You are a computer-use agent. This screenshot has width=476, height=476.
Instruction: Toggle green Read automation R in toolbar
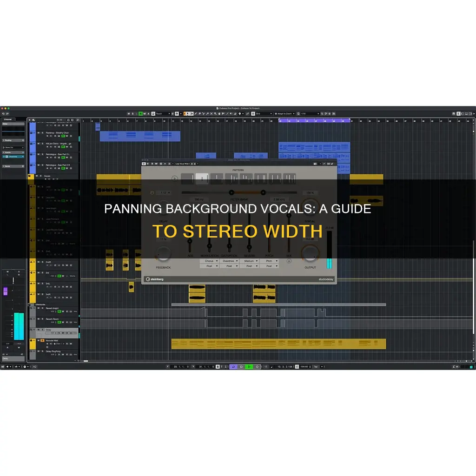tap(140, 113)
